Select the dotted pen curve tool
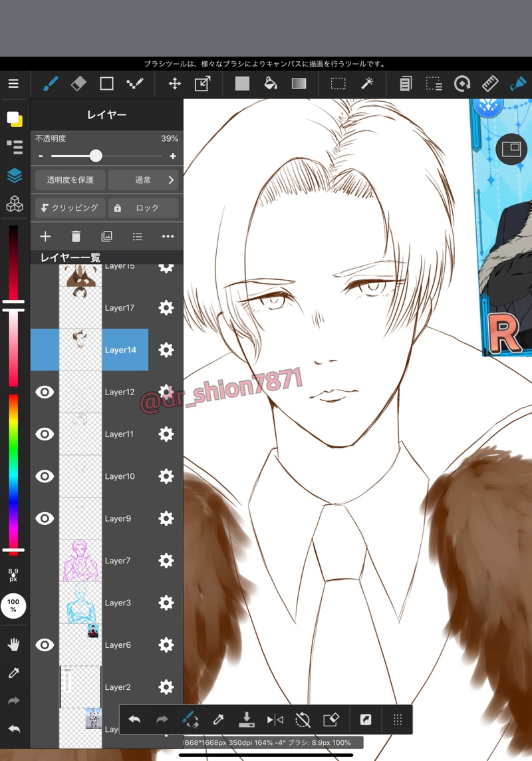 point(135,83)
